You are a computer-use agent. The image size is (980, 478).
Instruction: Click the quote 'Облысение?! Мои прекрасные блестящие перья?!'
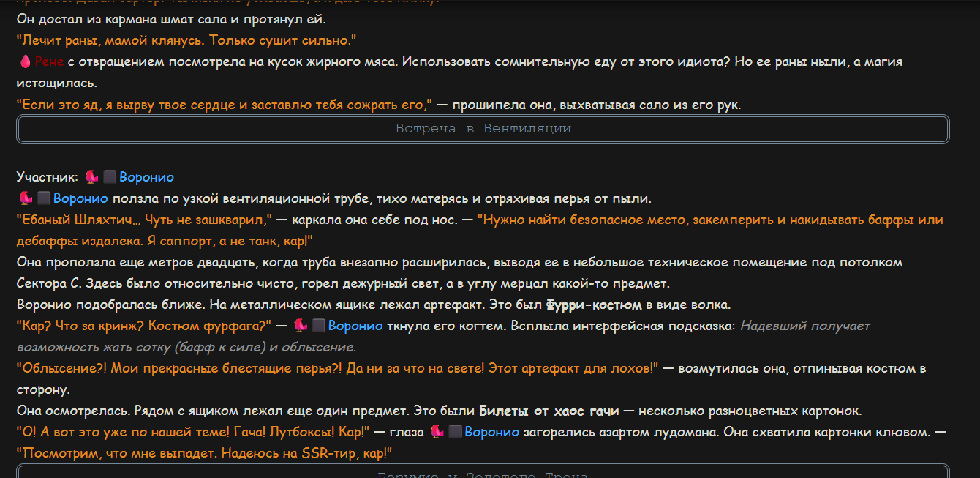coord(338,368)
